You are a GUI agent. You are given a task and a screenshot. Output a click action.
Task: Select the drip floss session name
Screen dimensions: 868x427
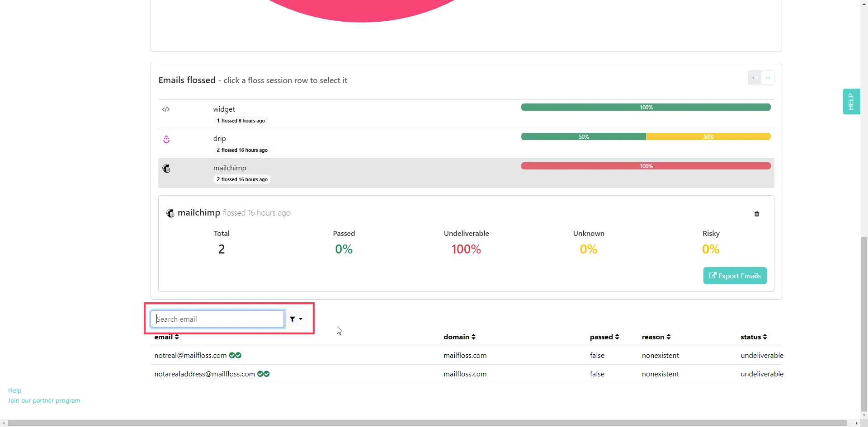point(220,139)
